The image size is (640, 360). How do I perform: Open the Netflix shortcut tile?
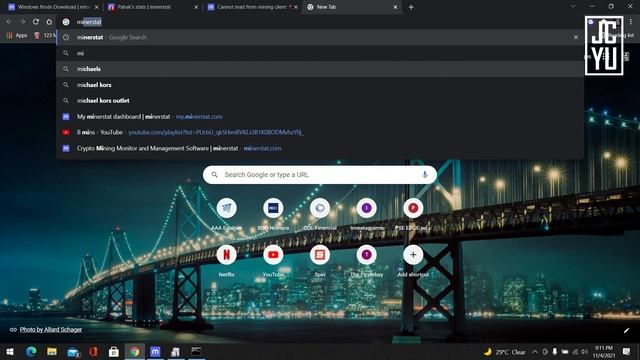click(227, 255)
